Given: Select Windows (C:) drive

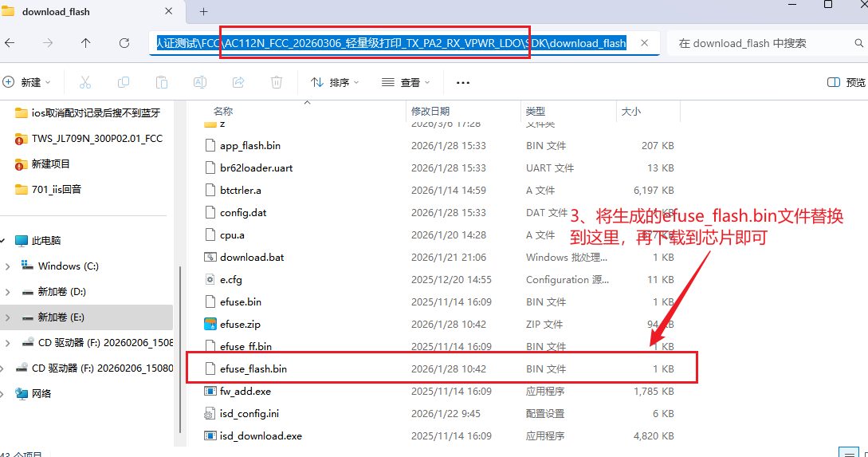Looking at the screenshot, I should (x=61, y=266).
